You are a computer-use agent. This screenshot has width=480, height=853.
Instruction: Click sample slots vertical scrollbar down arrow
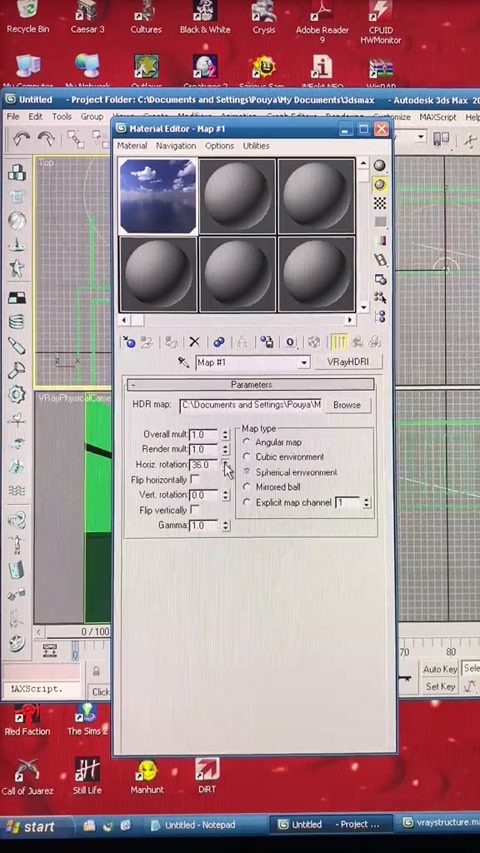click(x=364, y=307)
